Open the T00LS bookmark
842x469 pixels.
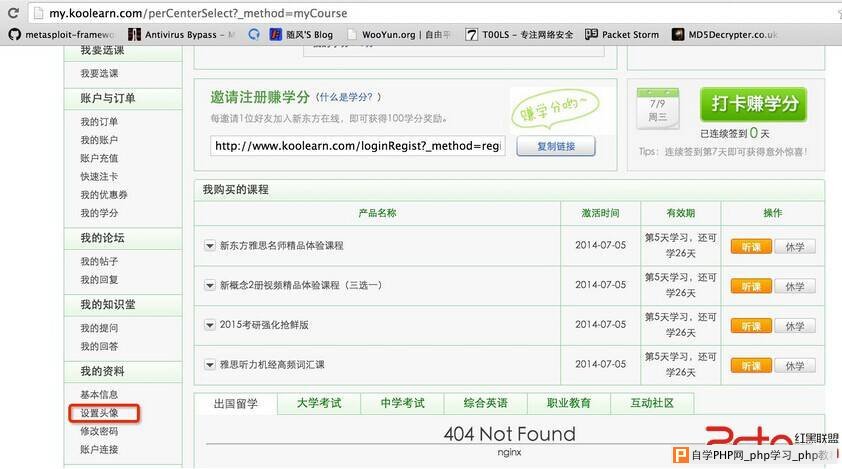pos(519,35)
